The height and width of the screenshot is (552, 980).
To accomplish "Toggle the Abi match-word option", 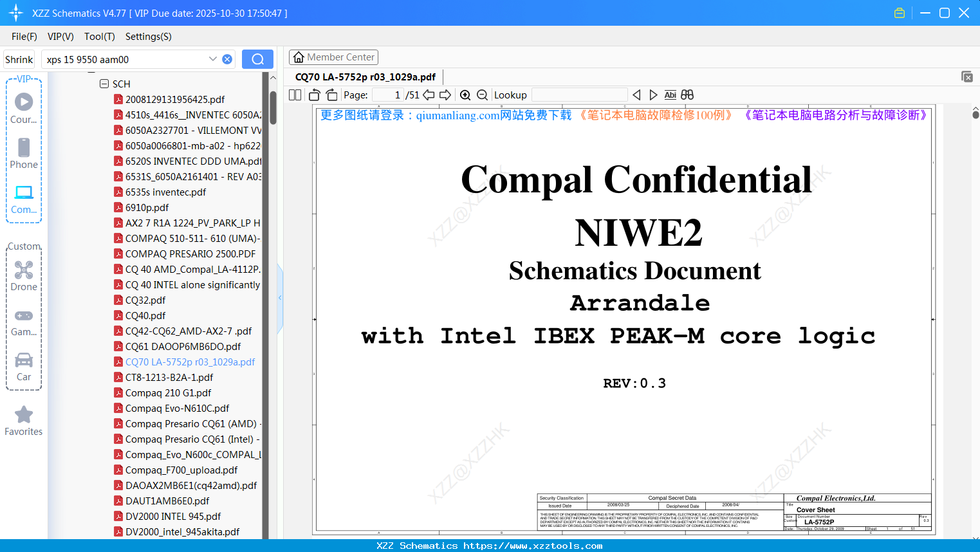I will 670,95.
